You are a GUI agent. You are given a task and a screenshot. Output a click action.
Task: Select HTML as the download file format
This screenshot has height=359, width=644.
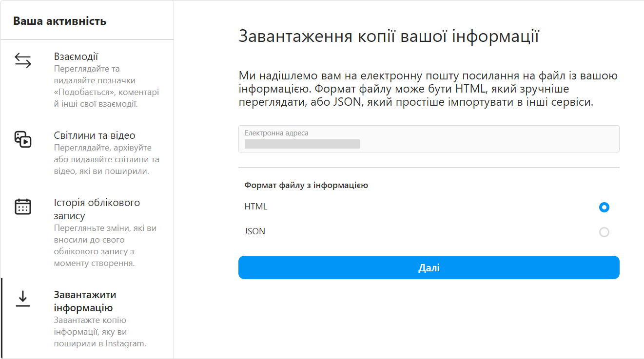point(604,207)
